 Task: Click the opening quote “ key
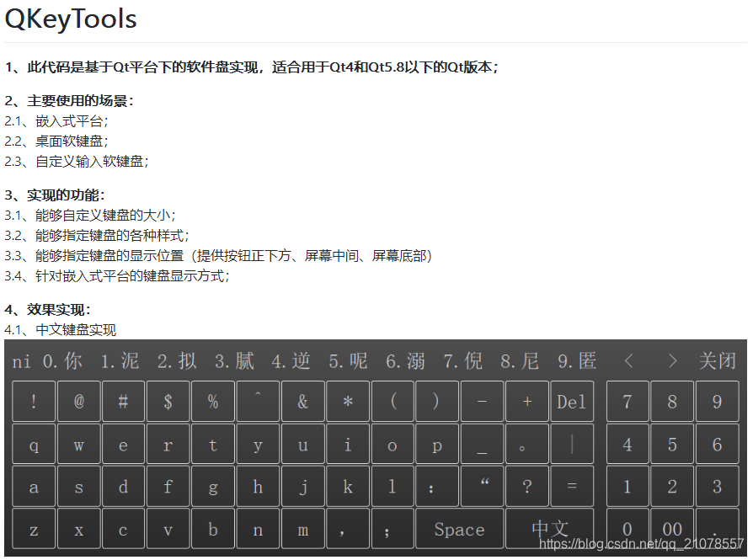(482, 486)
